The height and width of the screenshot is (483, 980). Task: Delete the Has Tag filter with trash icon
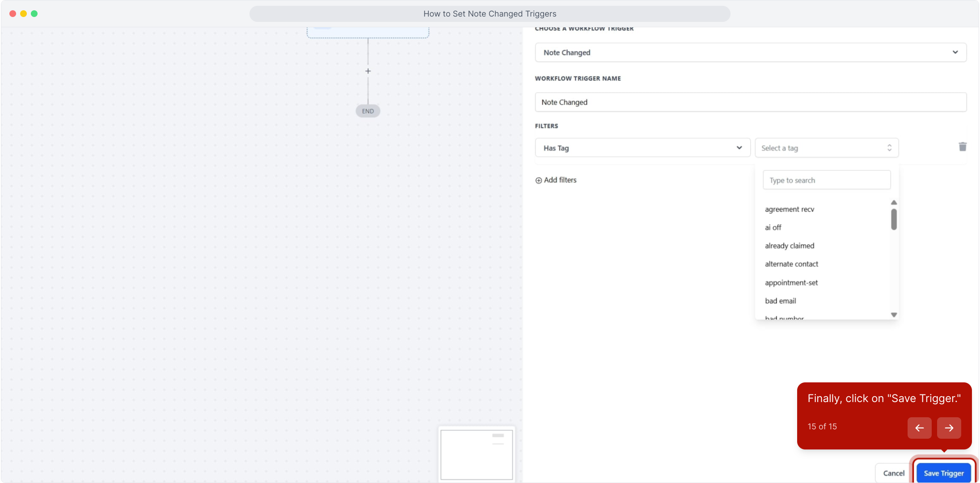point(963,147)
